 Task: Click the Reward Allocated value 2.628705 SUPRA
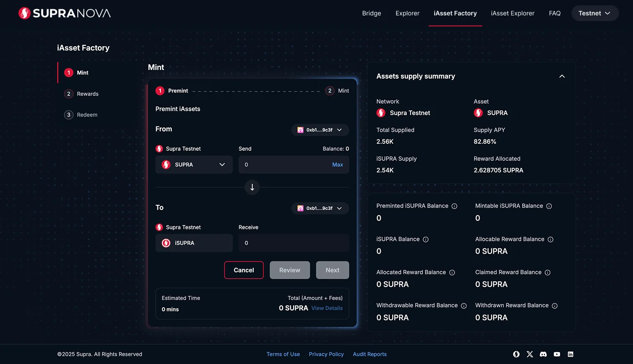tap(498, 170)
